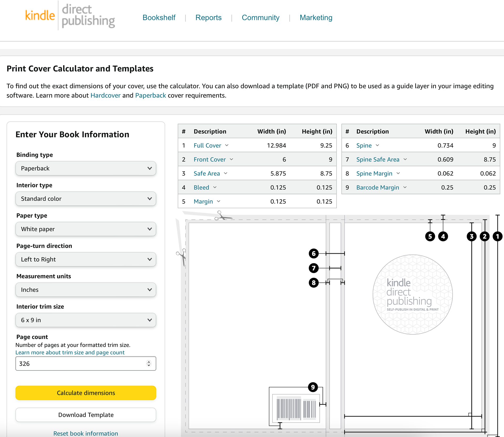This screenshot has height=437, width=504.
Task: Expand the Safe Area row
Action: (x=211, y=173)
